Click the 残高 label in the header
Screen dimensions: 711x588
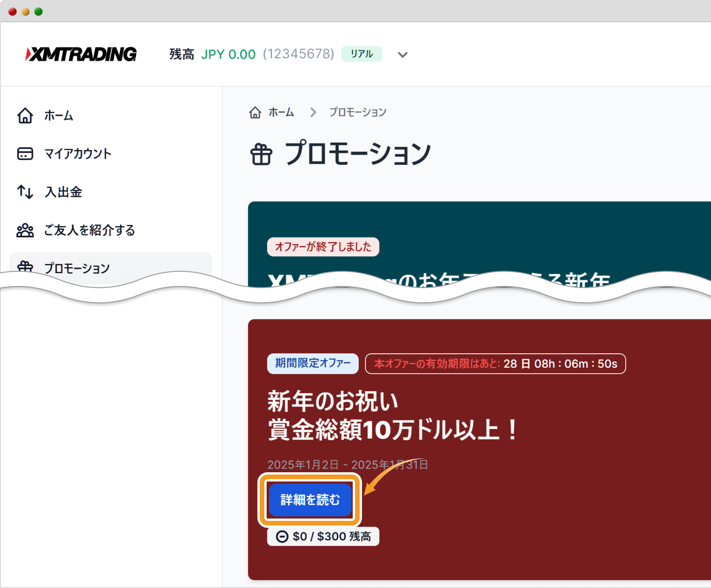[182, 54]
